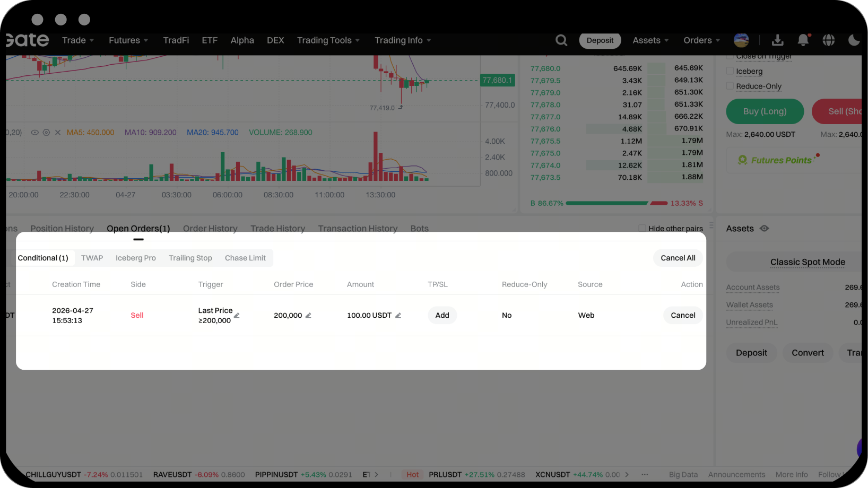Screen dimensions: 868x488
Task: Click the download app icon
Action: [x=777, y=40]
